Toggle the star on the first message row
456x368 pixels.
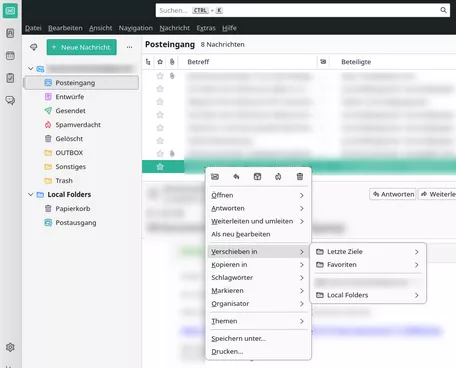(160, 76)
